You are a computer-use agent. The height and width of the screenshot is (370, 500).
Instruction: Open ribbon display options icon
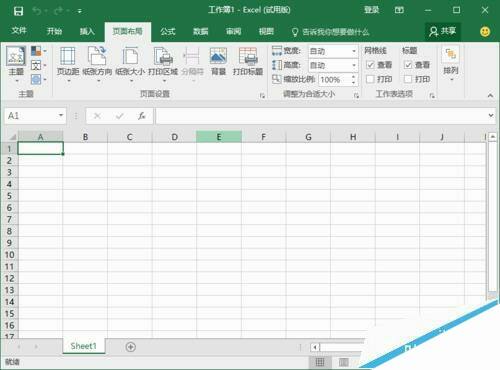click(399, 10)
